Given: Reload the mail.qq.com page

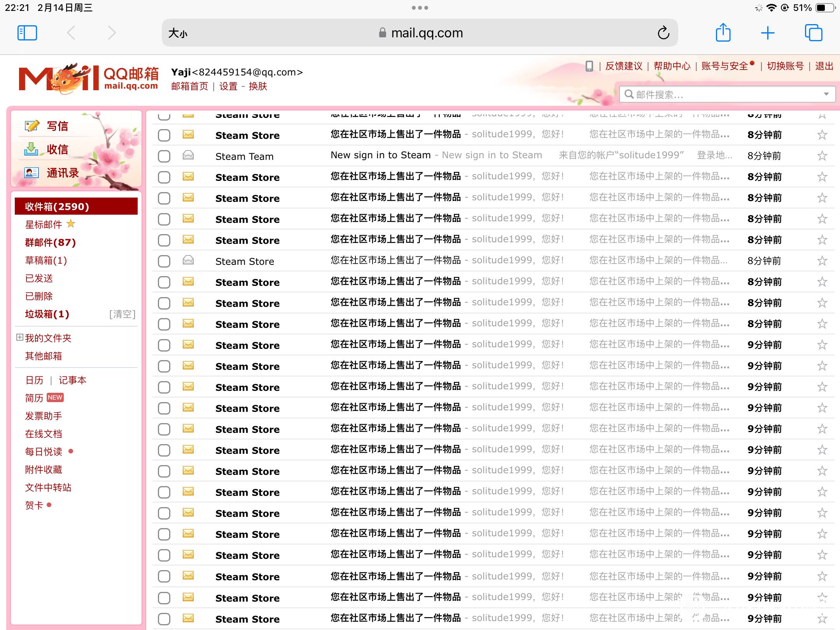Looking at the screenshot, I should tap(663, 33).
